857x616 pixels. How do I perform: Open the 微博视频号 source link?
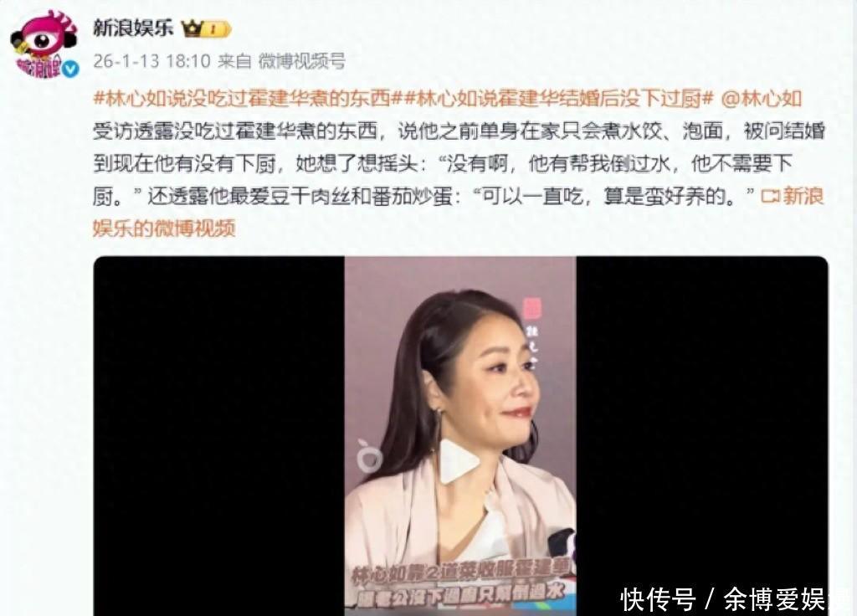[x=301, y=60]
